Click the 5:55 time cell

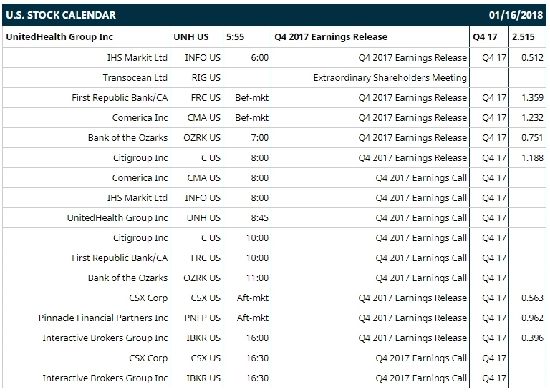tap(235, 37)
